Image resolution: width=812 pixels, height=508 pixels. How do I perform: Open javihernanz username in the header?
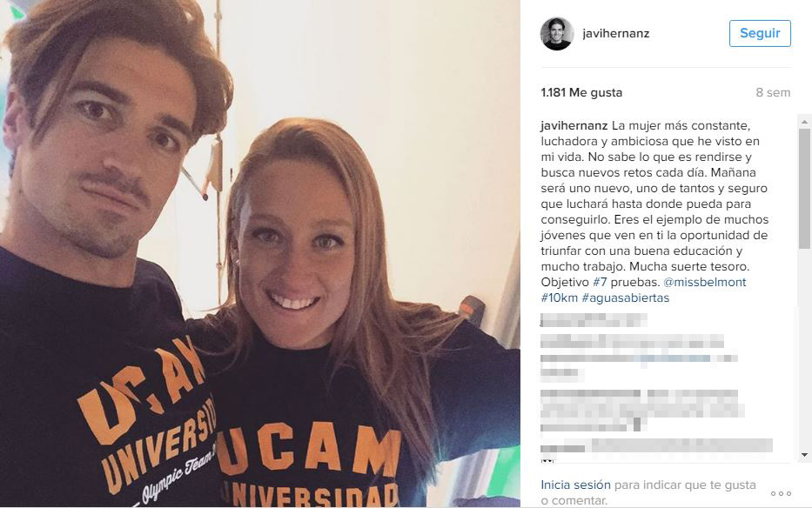tap(615, 34)
